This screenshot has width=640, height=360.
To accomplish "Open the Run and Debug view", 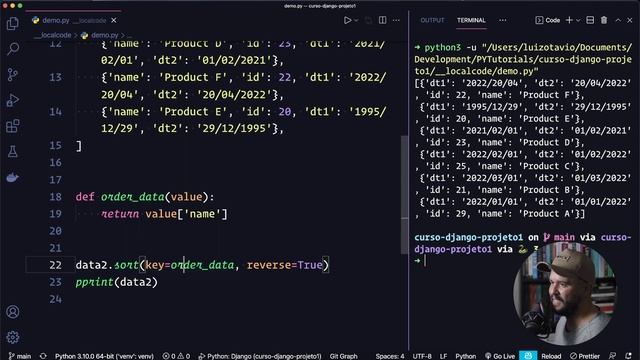I will point(13,100).
